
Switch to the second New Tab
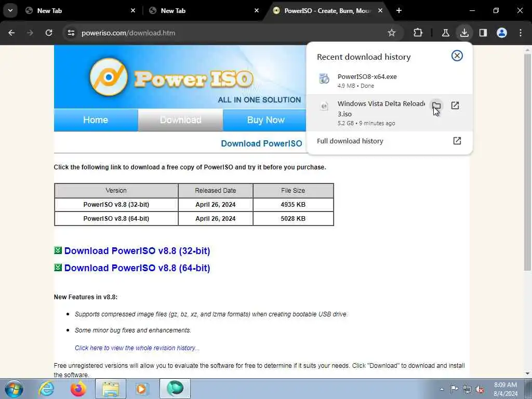point(204,10)
